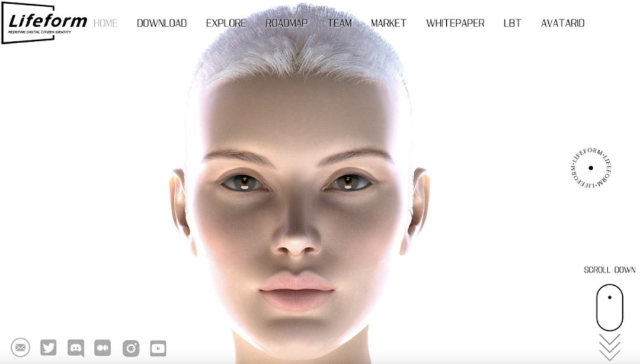Viewport: 640px width, 364px height.
Task: Open the email contact icon
Action: (20, 347)
